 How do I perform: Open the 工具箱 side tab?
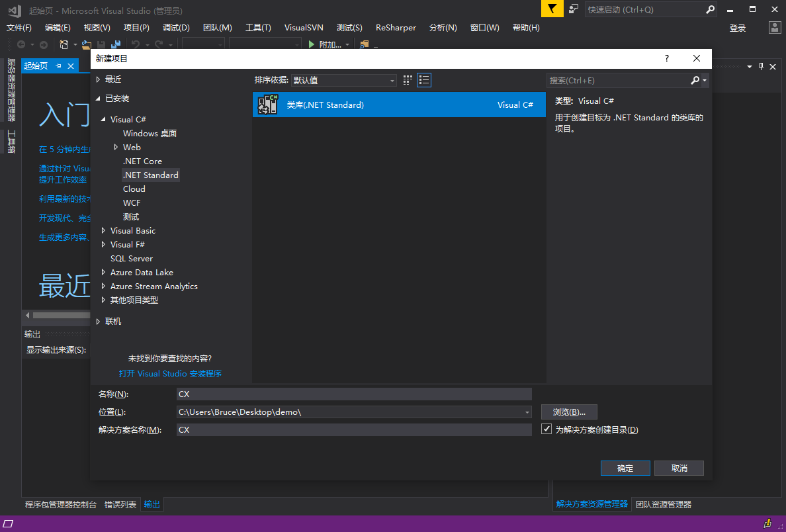[x=11, y=142]
